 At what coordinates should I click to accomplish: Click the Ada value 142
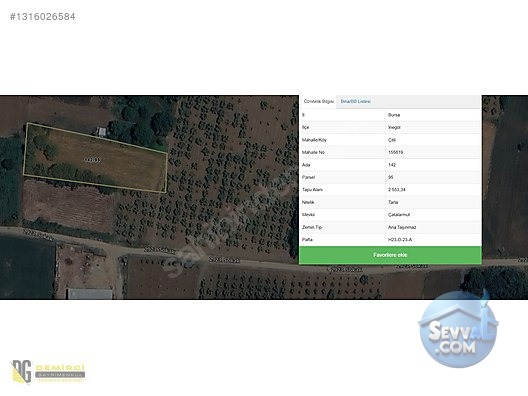(392, 165)
